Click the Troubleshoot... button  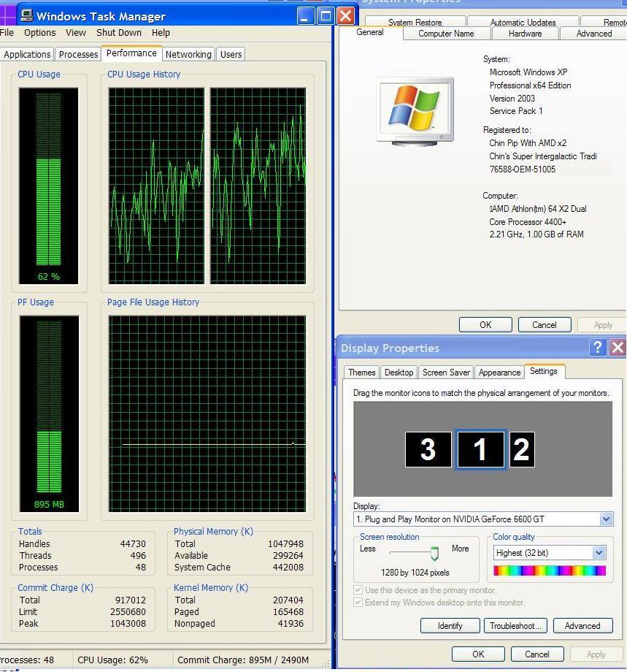[x=516, y=626]
